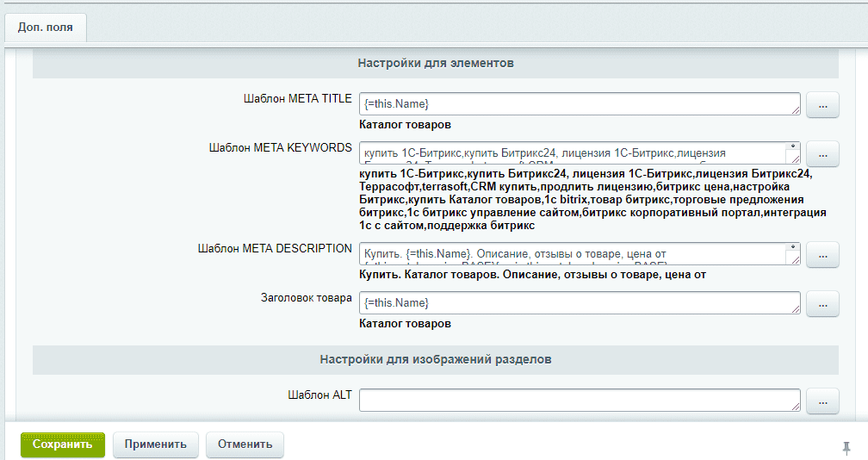The width and height of the screenshot is (868, 460).
Task: Click the Шаблон ALT label
Action: (320, 395)
